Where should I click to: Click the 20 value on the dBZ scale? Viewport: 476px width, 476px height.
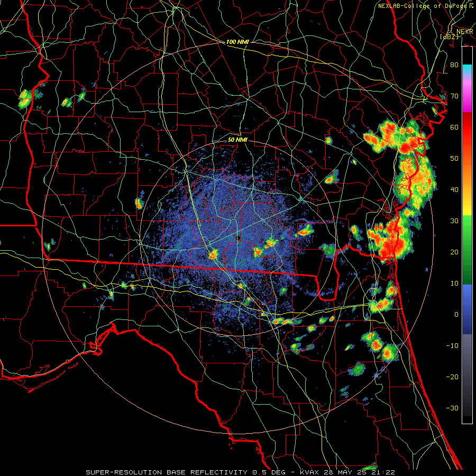tap(454, 252)
